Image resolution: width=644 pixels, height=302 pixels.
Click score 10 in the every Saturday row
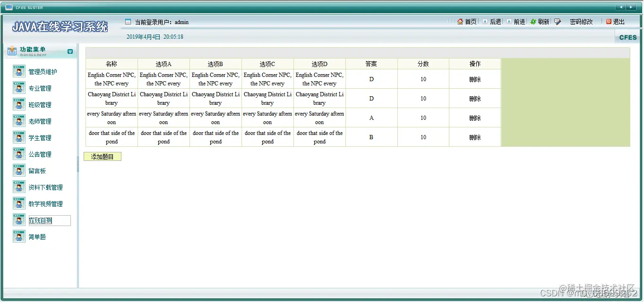(423, 118)
